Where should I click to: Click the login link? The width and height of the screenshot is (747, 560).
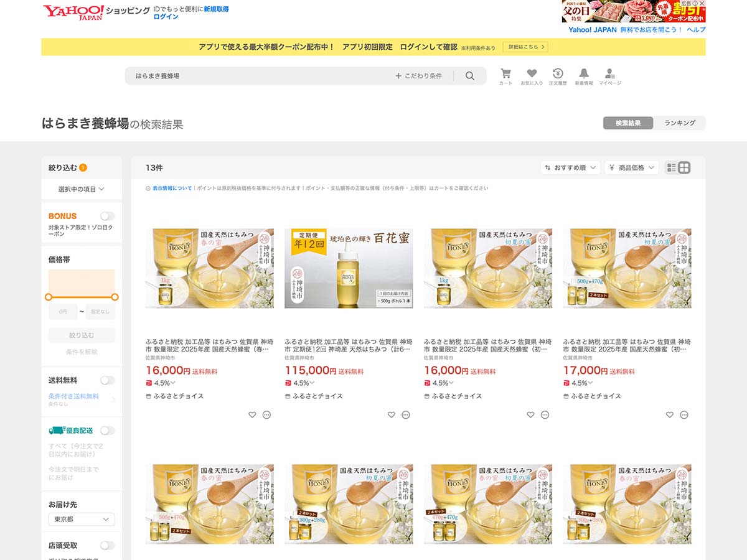(x=166, y=17)
